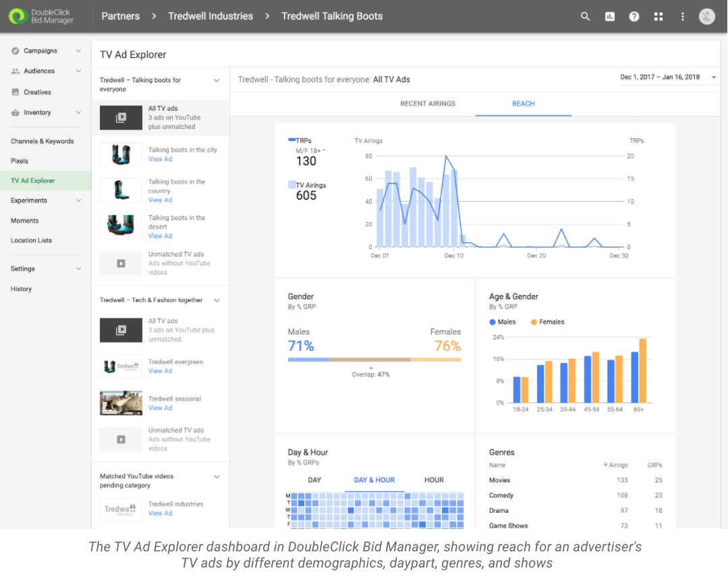Open the vertical three-dot more menu

point(683,17)
